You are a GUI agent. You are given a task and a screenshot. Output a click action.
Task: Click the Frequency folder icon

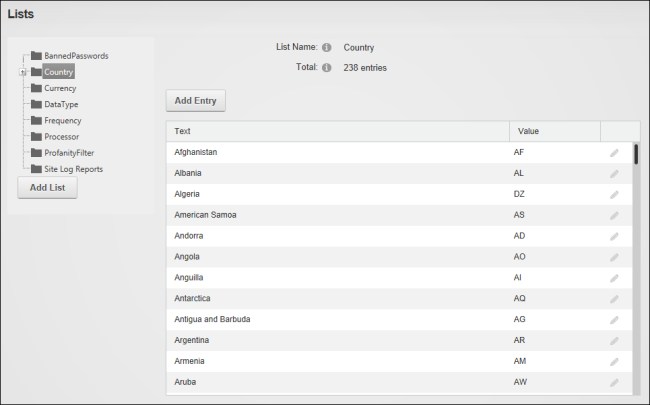[x=36, y=120]
